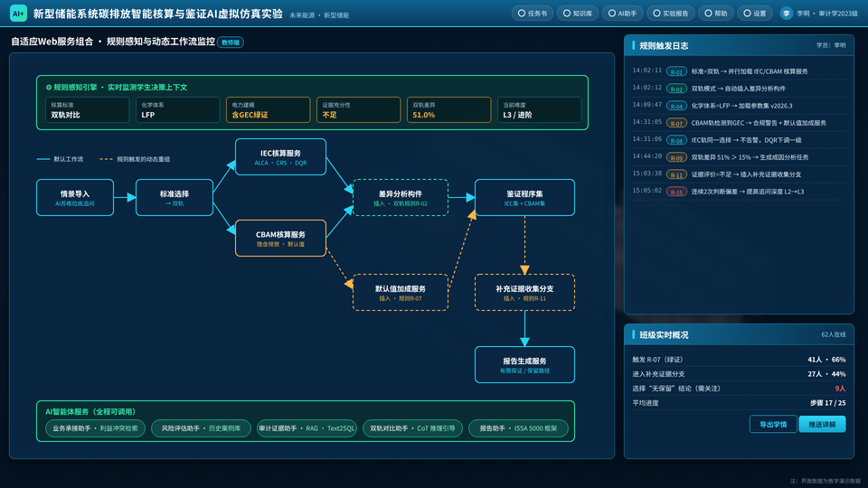Click the 平均进度 步骤 17 / 25 row

pyautogui.click(x=739, y=403)
